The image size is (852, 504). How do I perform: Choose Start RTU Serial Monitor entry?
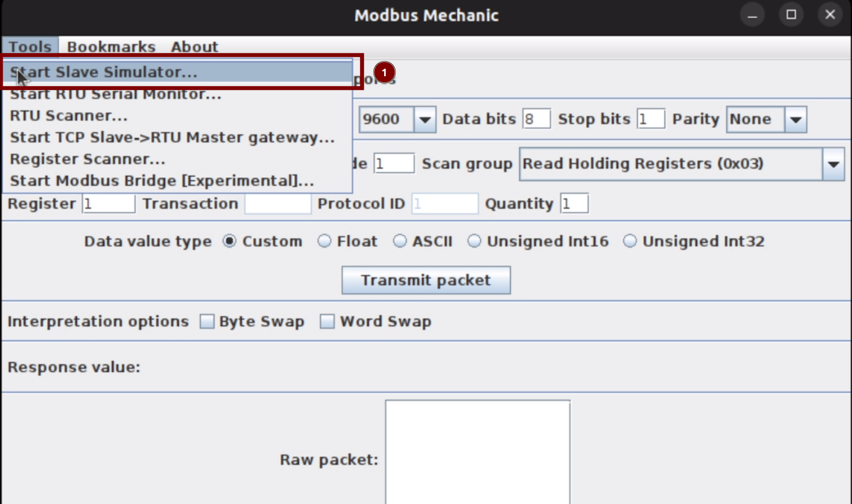point(178,94)
